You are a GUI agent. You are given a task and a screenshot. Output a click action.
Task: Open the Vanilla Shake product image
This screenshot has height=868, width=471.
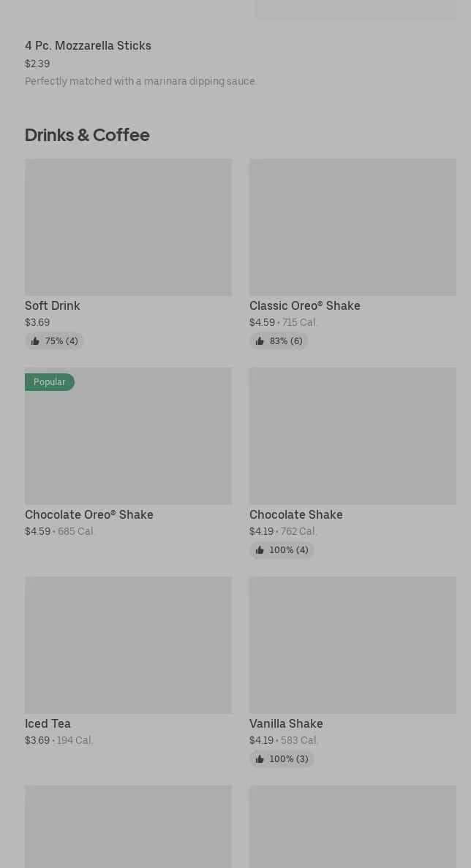point(353,645)
